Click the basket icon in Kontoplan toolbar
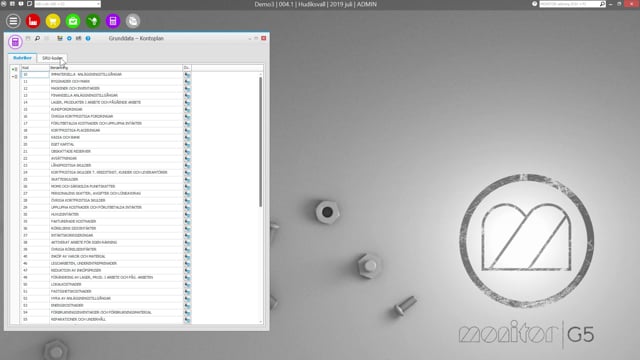The height and width of the screenshot is (360, 640). click(x=60, y=38)
